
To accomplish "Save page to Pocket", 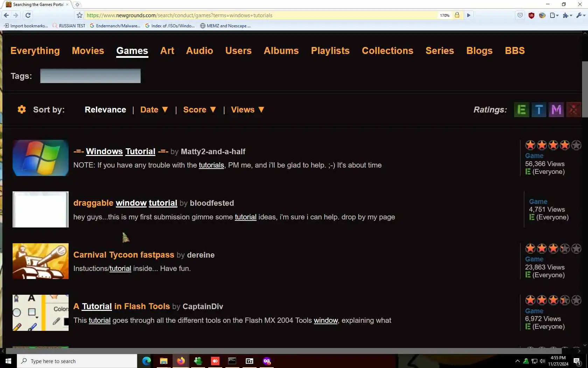I will 520,15.
